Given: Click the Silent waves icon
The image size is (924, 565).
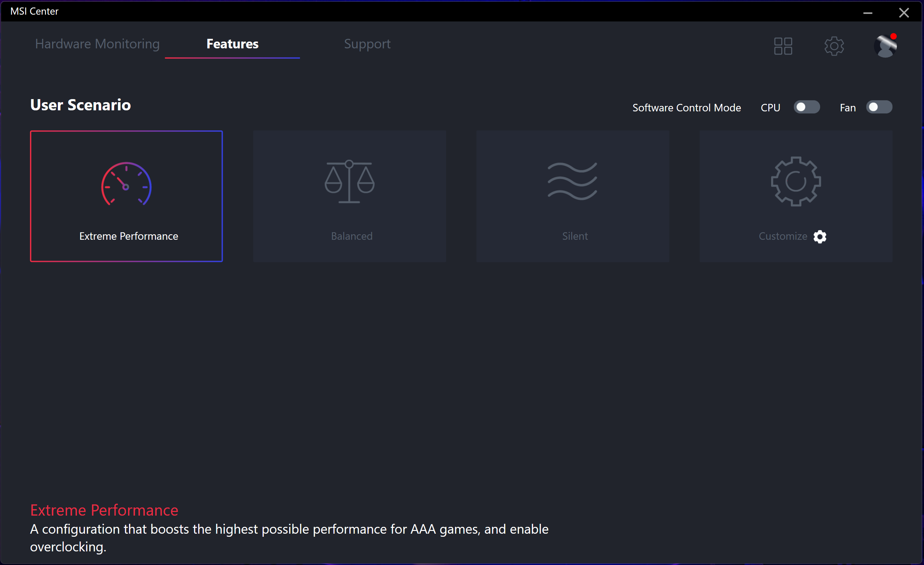Looking at the screenshot, I should point(573,182).
